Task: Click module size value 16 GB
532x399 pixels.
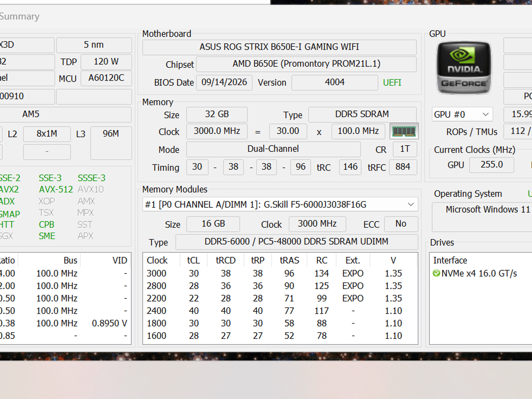Action: [213, 224]
